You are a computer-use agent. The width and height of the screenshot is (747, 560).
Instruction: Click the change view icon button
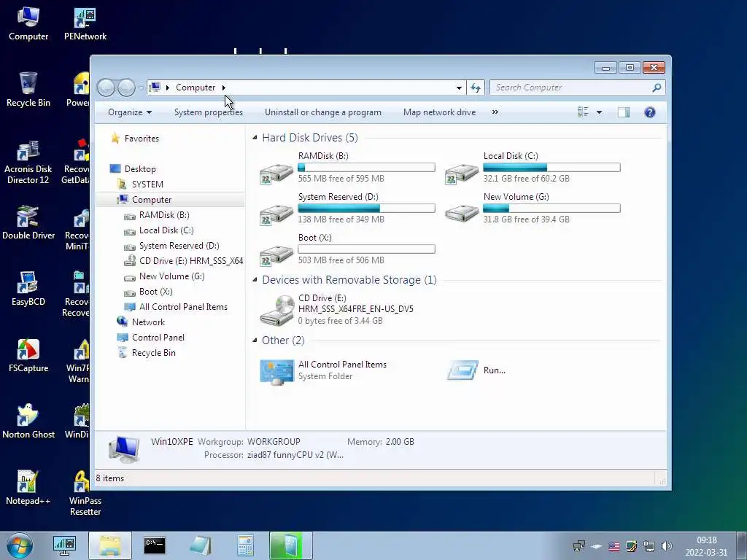coord(583,112)
